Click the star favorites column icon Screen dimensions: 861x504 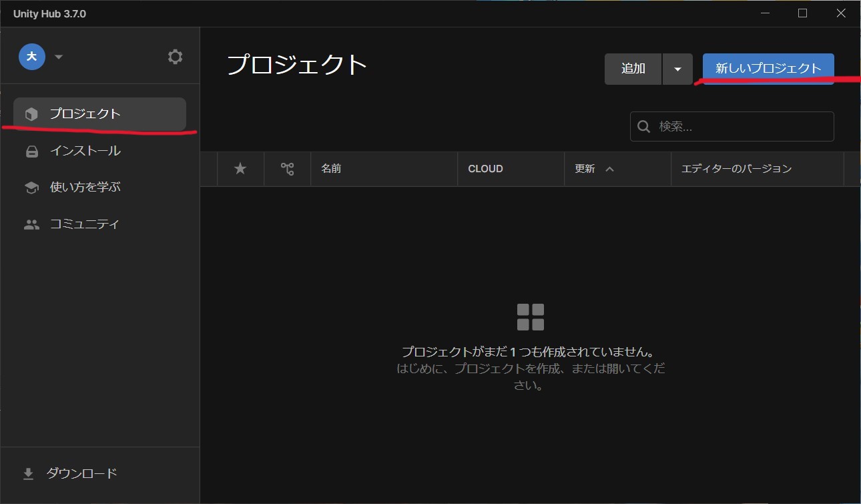pos(240,169)
